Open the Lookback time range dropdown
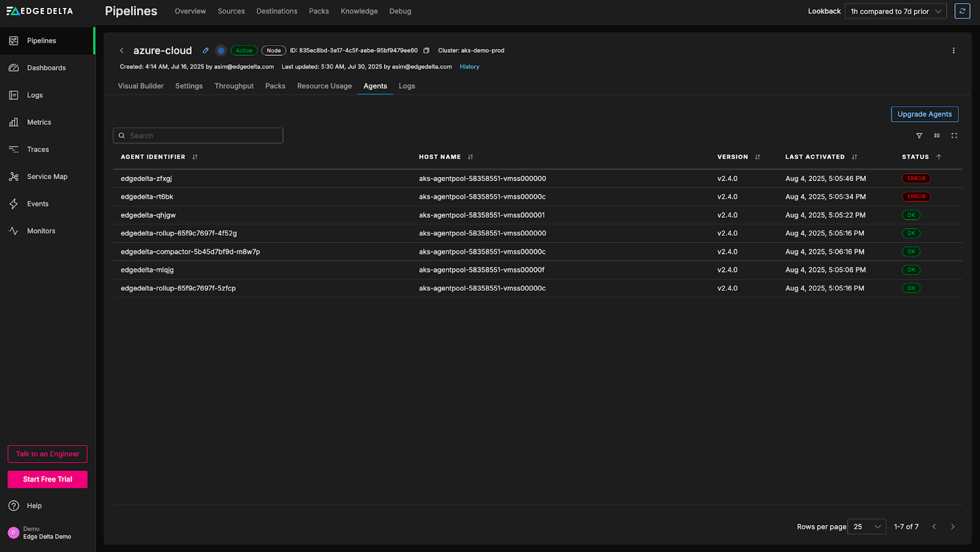This screenshot has height=552, width=980. pyautogui.click(x=895, y=11)
